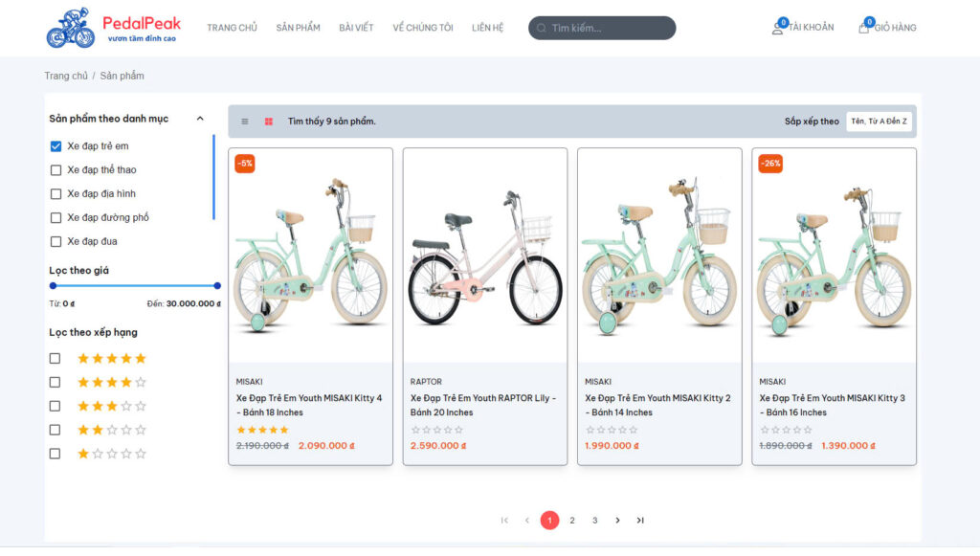Open the account user icon
Image resolution: width=980 pixels, height=556 pixels.
[777, 29]
